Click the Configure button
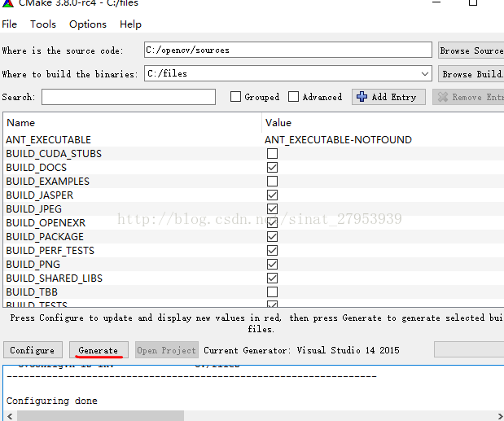 click(33, 350)
